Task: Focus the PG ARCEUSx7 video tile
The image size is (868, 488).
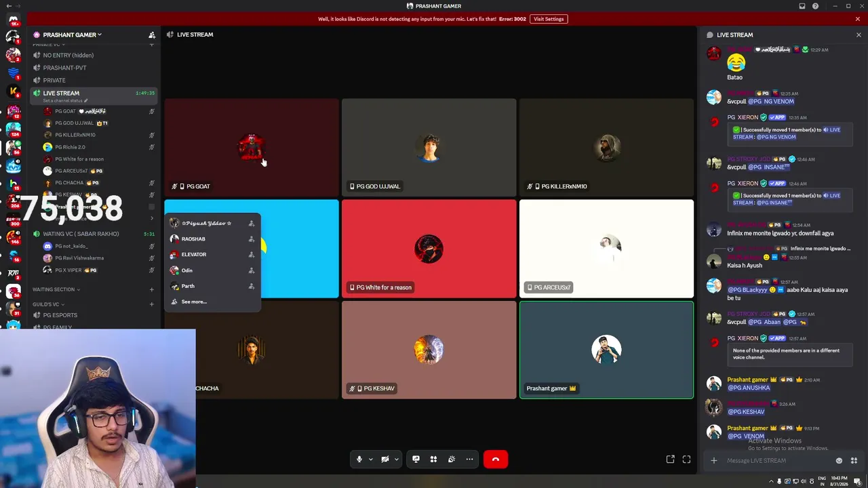Action: pos(607,249)
